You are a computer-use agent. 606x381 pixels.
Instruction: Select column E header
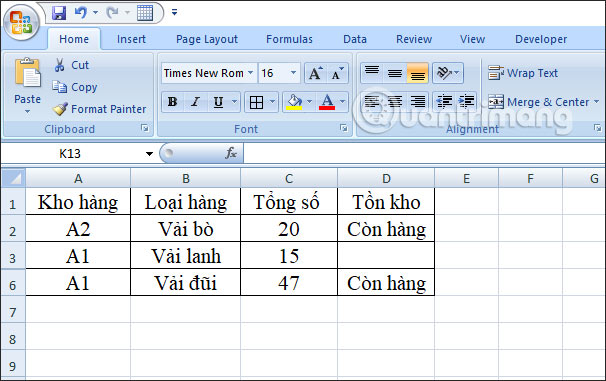click(466, 179)
